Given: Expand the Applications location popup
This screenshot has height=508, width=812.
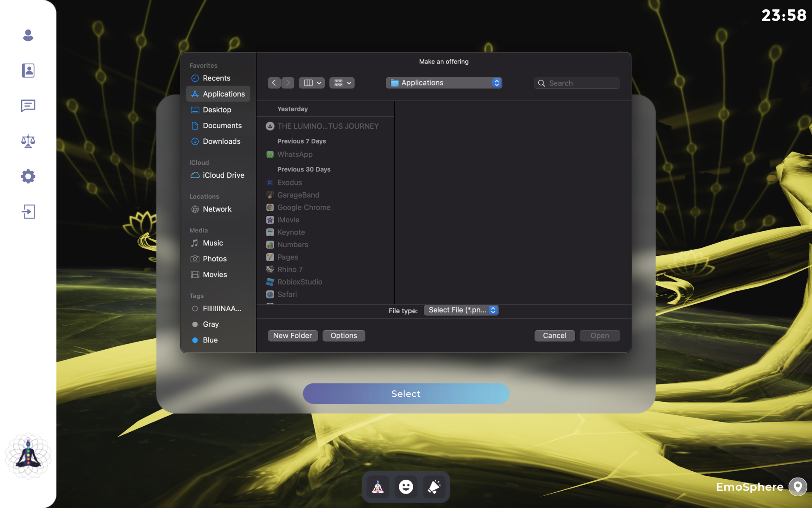Looking at the screenshot, I should click(444, 83).
